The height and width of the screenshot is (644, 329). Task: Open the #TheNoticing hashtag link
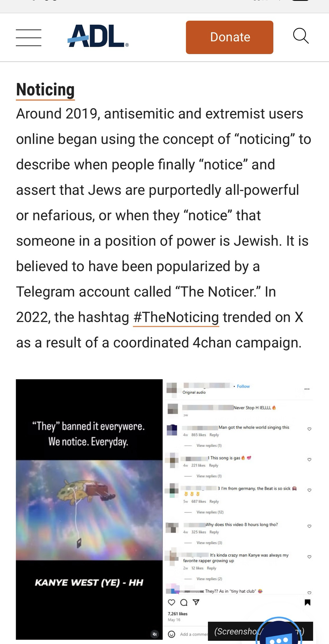point(176,317)
